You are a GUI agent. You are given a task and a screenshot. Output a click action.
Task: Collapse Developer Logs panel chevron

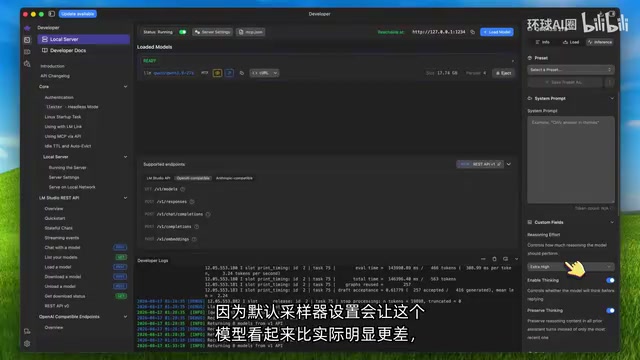[x=516, y=259]
